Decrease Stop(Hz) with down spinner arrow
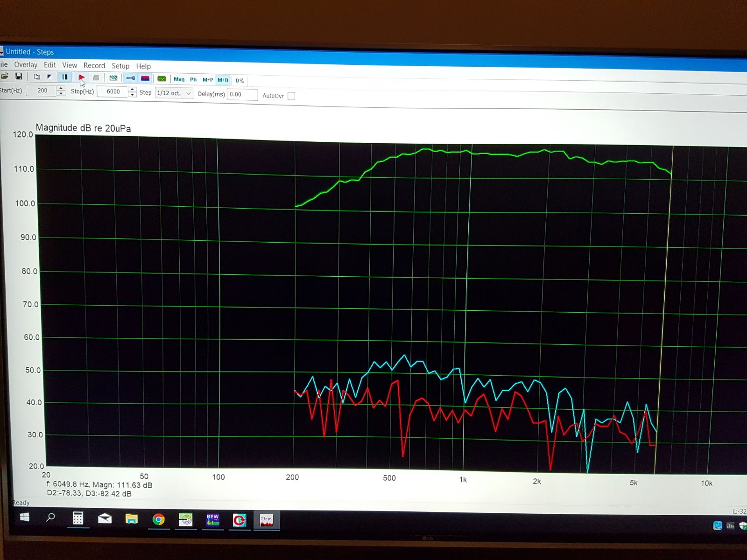Viewport: 747px width, 560px height. (x=133, y=95)
